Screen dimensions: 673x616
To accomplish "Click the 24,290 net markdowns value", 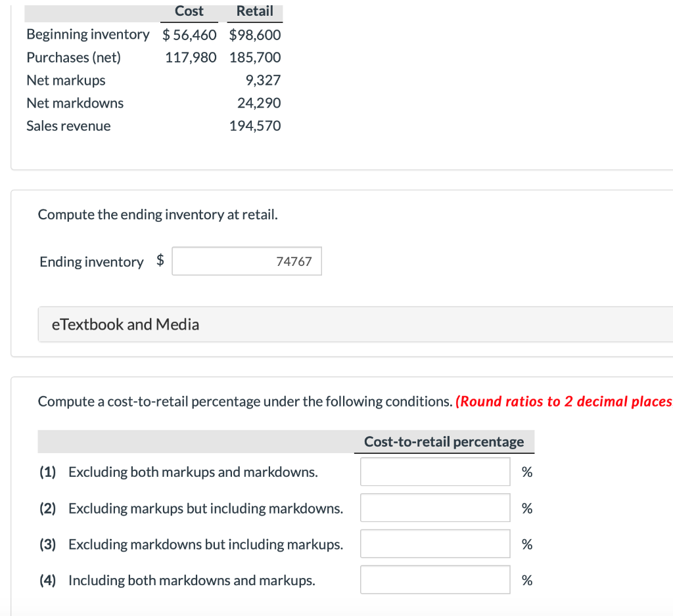I will (259, 103).
